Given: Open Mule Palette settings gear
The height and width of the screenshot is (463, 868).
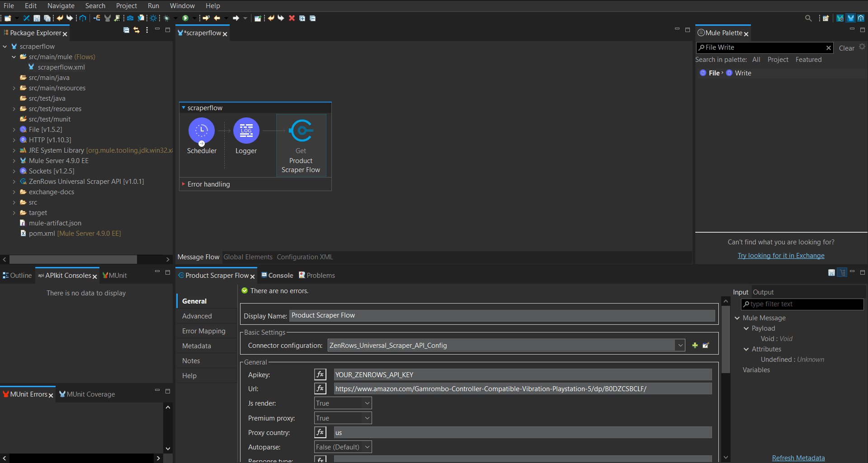Looking at the screenshot, I should pos(862,47).
